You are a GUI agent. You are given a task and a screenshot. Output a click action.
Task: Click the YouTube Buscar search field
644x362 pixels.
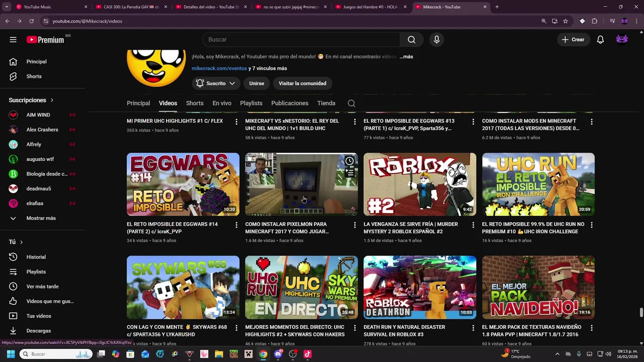(x=301, y=40)
